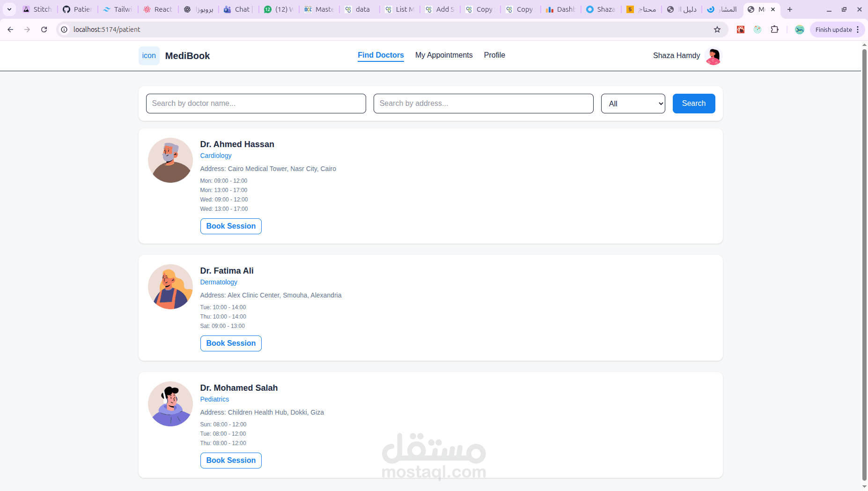868x491 pixels.
Task: Bookmark this page with star icon
Action: tap(717, 30)
